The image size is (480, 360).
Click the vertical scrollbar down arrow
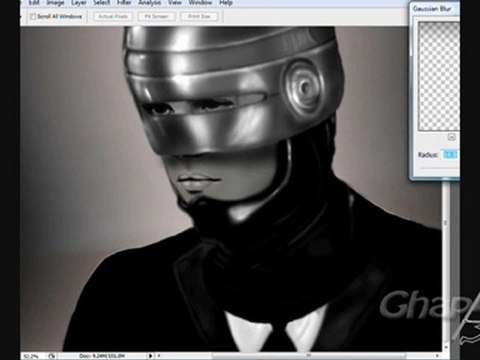pos(446,347)
